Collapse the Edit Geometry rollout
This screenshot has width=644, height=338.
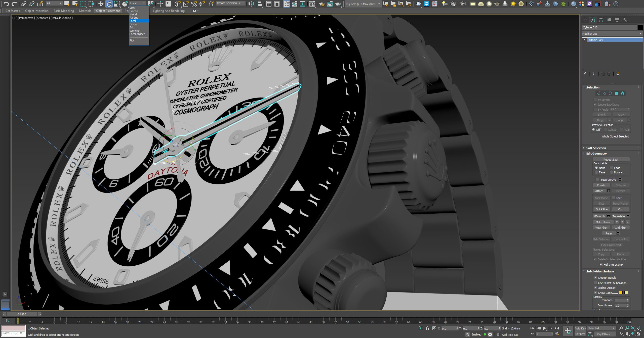596,154
